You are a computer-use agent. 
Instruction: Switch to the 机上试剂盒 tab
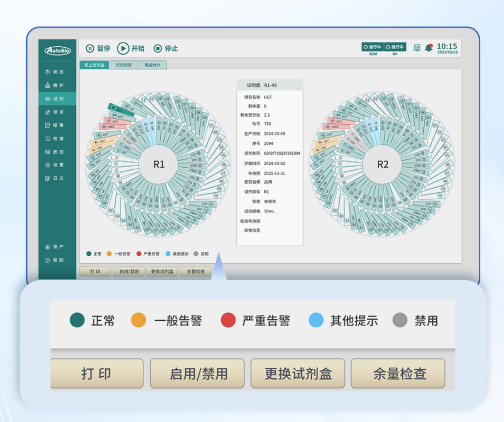click(x=94, y=65)
